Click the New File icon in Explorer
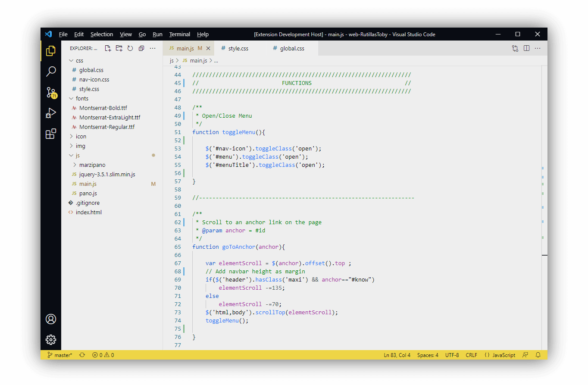588x385 pixels. coord(108,48)
